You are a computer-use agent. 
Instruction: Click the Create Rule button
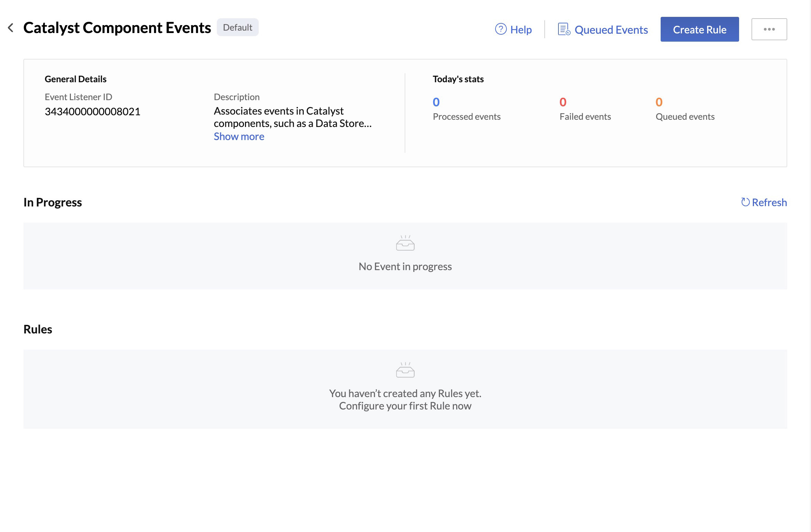coord(700,29)
